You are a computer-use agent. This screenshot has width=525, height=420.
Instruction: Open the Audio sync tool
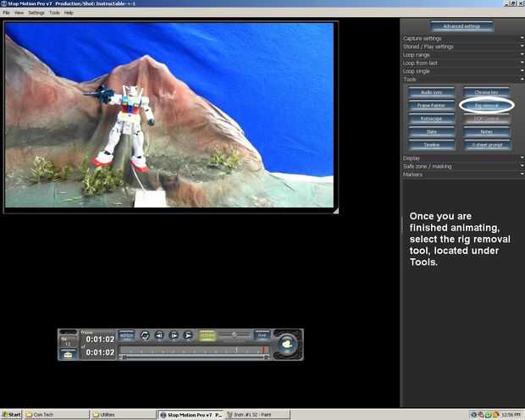point(431,92)
